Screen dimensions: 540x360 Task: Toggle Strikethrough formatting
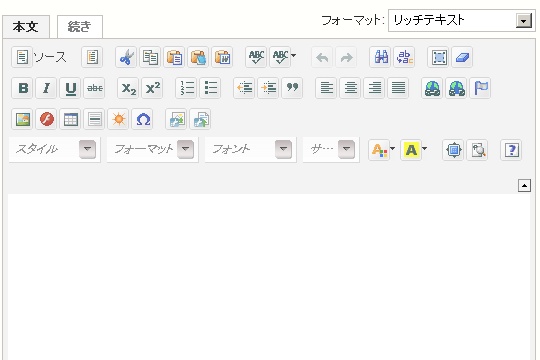[94, 88]
